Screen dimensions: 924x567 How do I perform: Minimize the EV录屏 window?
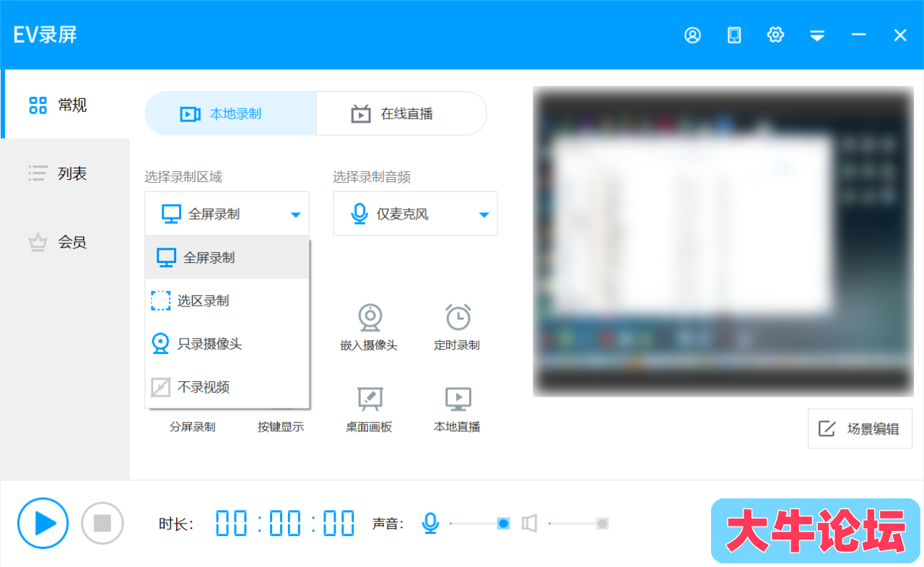coord(858,35)
